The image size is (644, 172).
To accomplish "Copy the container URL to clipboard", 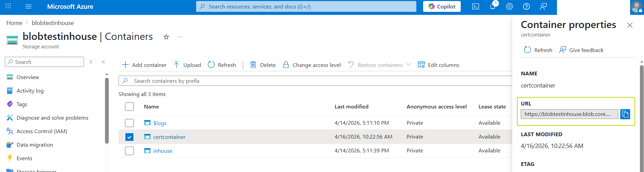I will pos(625,114).
